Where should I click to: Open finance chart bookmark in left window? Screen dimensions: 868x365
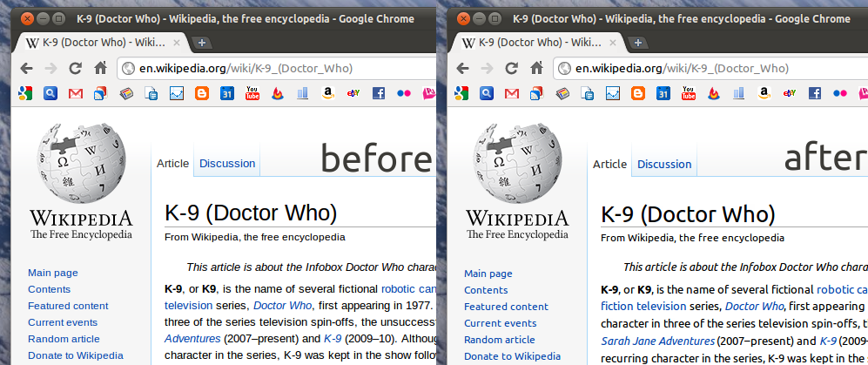tap(177, 93)
